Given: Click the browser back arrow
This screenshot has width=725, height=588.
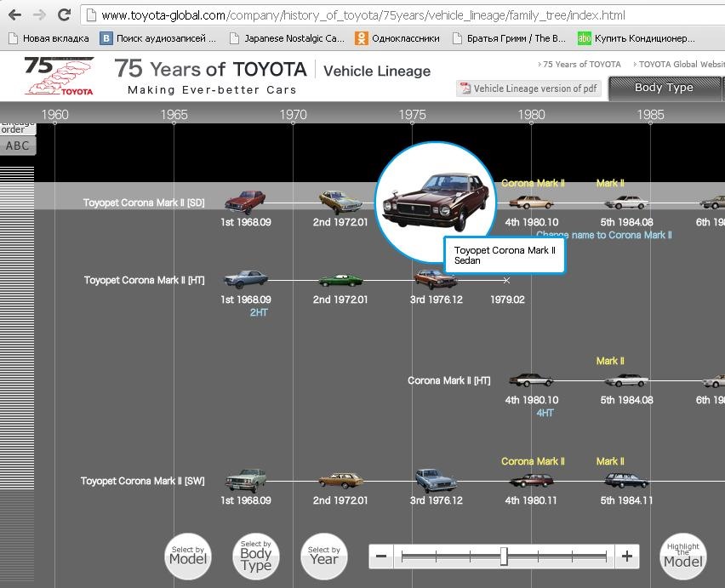Looking at the screenshot, I should coord(14,15).
